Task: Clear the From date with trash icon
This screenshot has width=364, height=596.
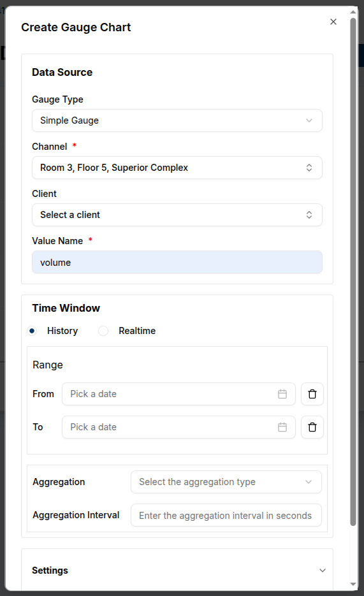Action: click(x=312, y=394)
